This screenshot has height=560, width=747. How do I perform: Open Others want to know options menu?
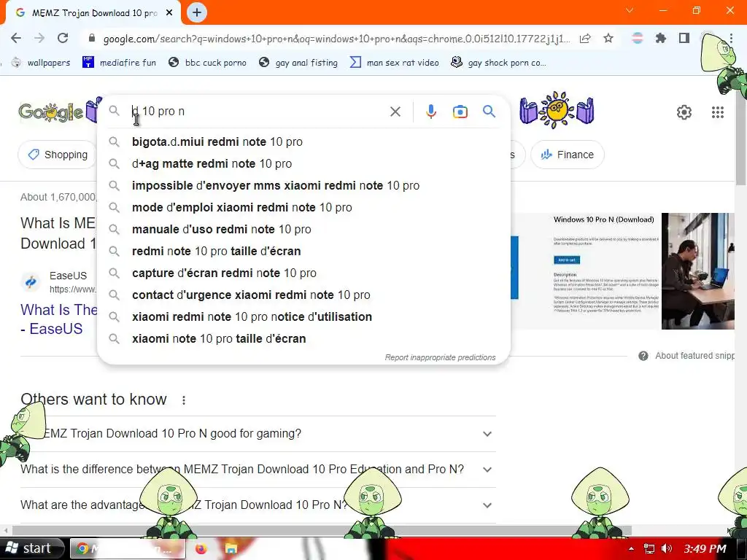pos(184,400)
